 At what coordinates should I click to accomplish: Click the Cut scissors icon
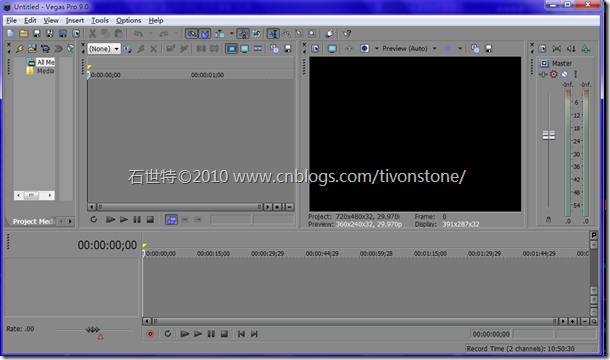point(93,34)
